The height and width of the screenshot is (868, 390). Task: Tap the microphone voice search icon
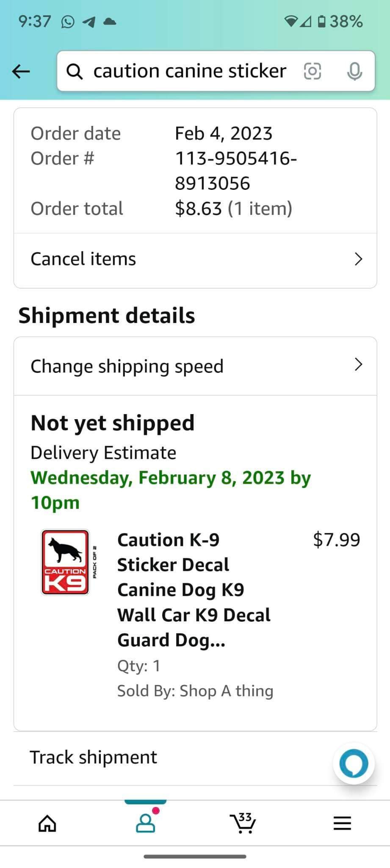pos(354,71)
